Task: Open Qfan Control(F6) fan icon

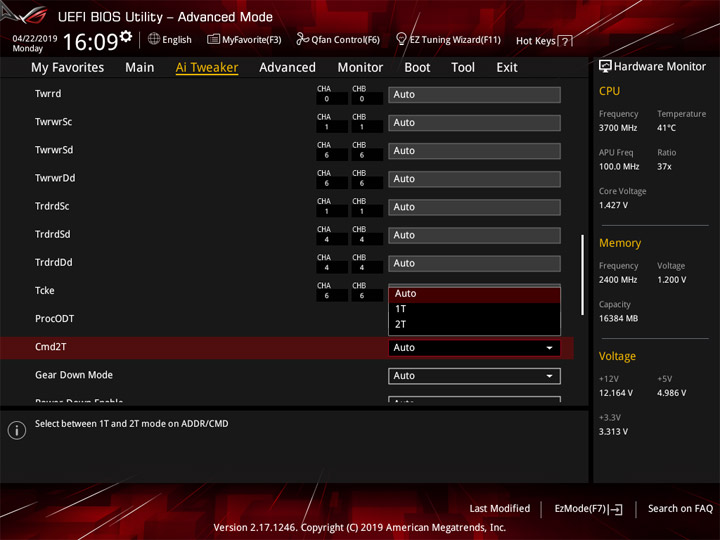Action: point(302,39)
